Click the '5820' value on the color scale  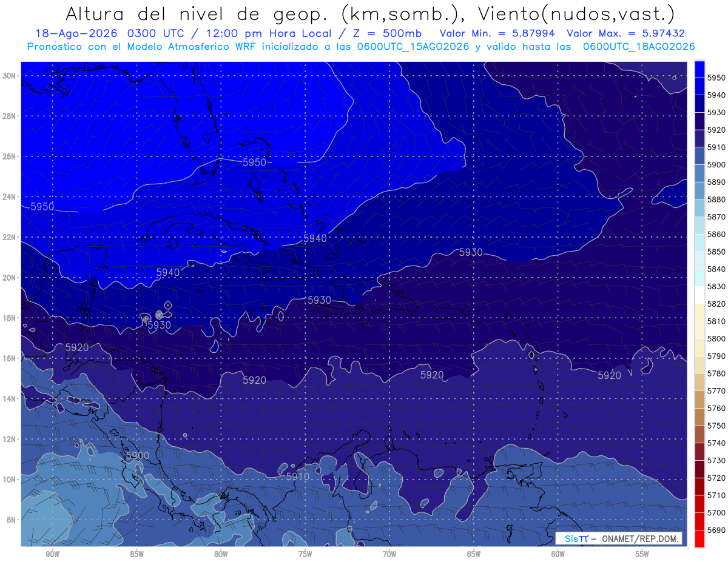point(716,304)
